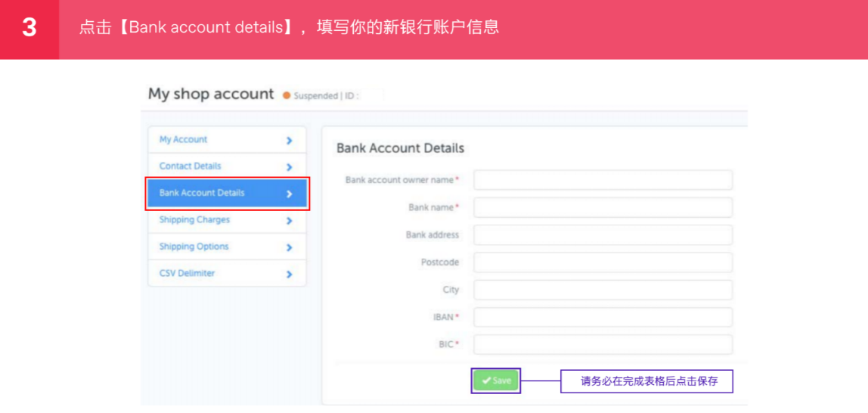This screenshot has height=413, width=868.
Task: Click the checkmark icon on Save
Action: click(x=486, y=380)
